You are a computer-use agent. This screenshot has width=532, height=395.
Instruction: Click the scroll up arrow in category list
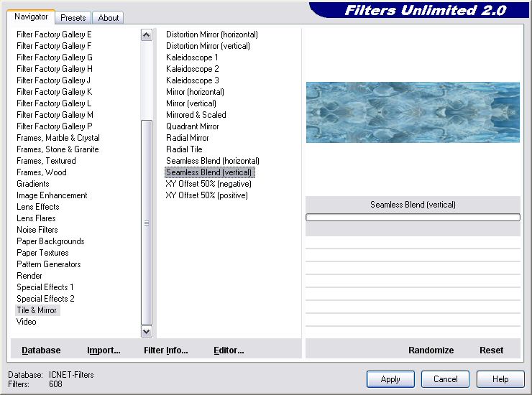[x=146, y=35]
